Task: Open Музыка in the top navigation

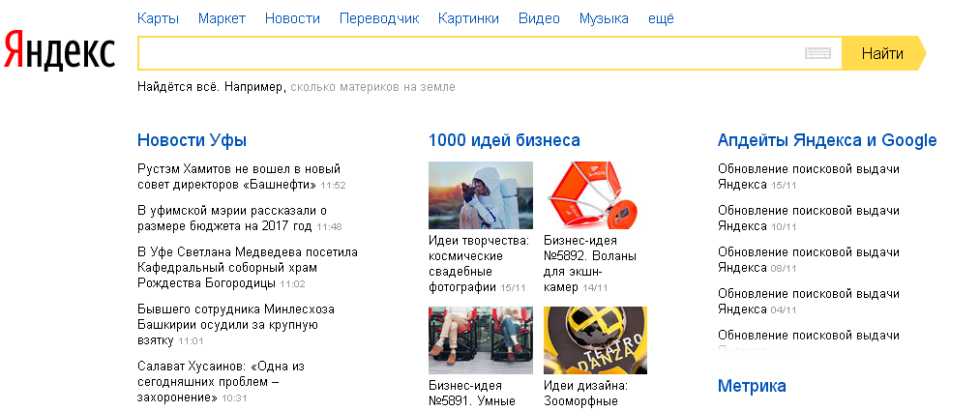Action: [x=604, y=18]
